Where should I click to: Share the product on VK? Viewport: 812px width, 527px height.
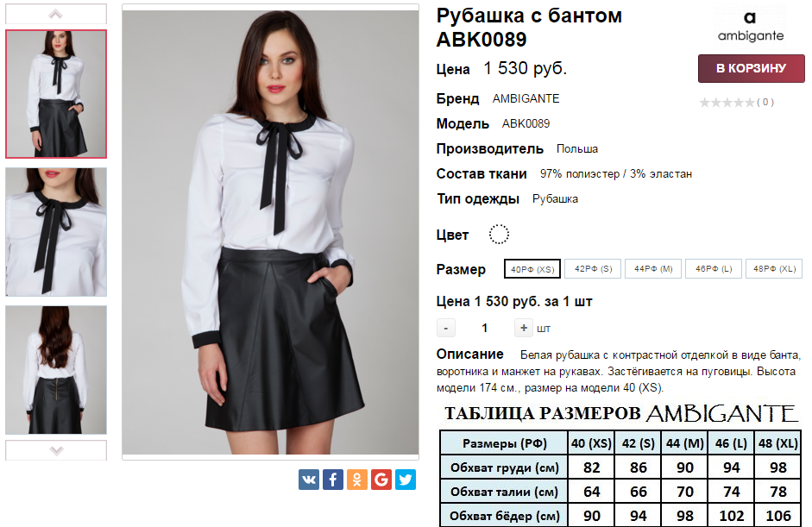tap(309, 480)
